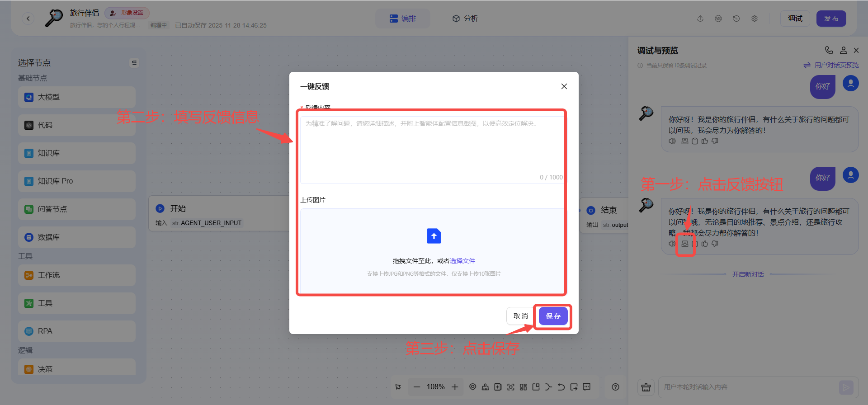Click the feedback content text area

point(432,149)
